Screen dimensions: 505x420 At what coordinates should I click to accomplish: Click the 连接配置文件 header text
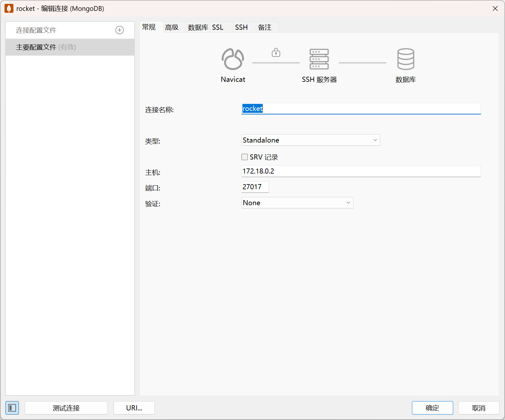click(36, 30)
